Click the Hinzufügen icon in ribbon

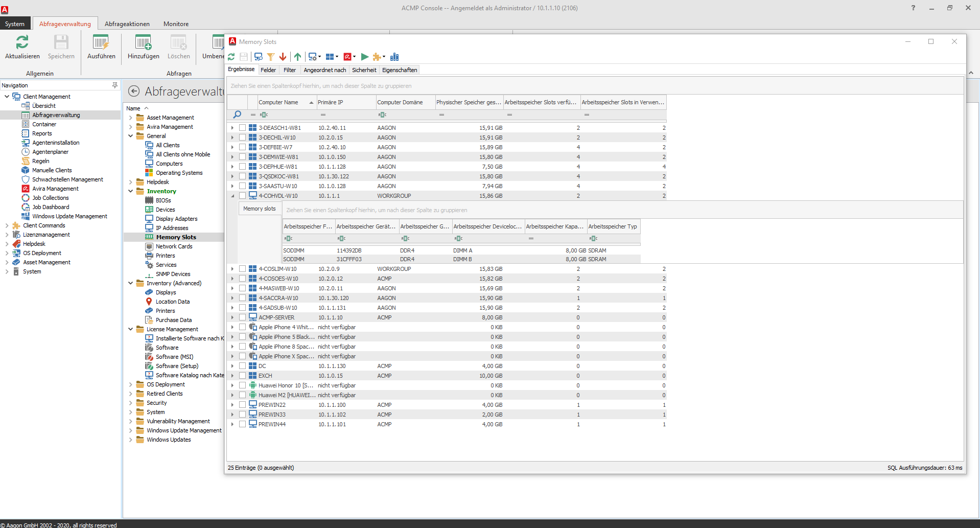click(143, 42)
